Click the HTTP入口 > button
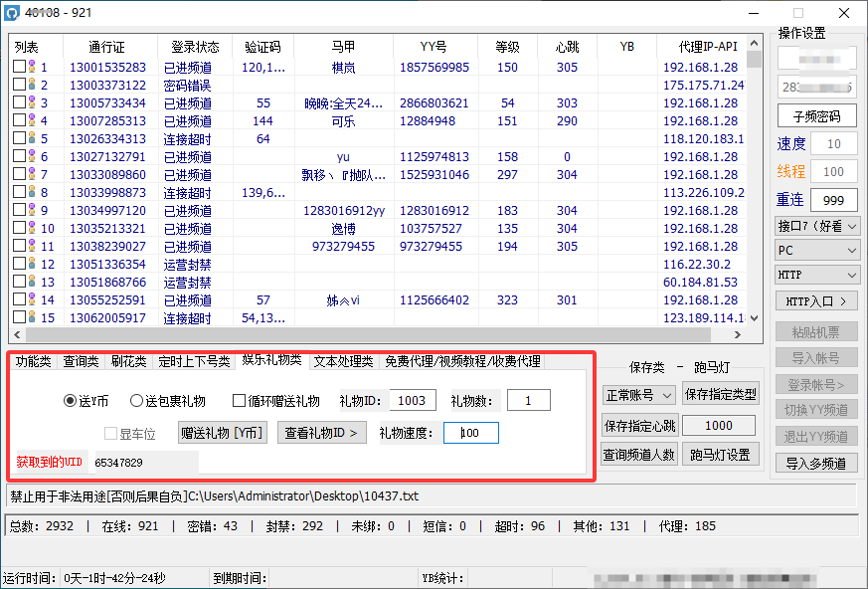Screen dimensions: 868x589 coord(816,301)
